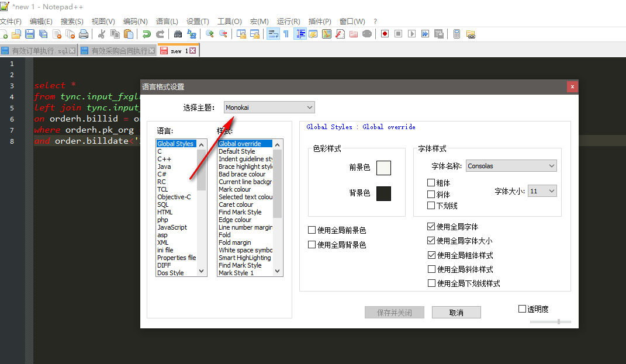Image resolution: width=626 pixels, height=364 pixels.
Task: Check the 使用全局前景色 checkbox
Action: pos(312,230)
